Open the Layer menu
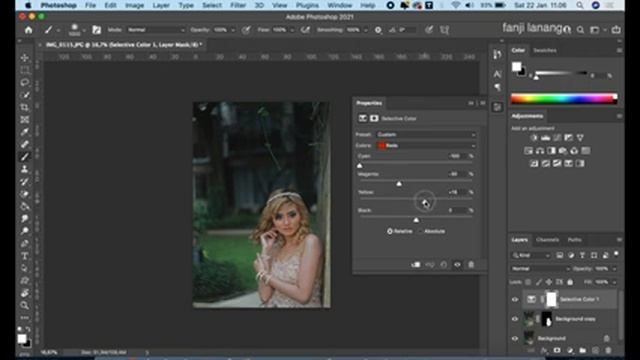The image size is (640, 360). pos(161,5)
